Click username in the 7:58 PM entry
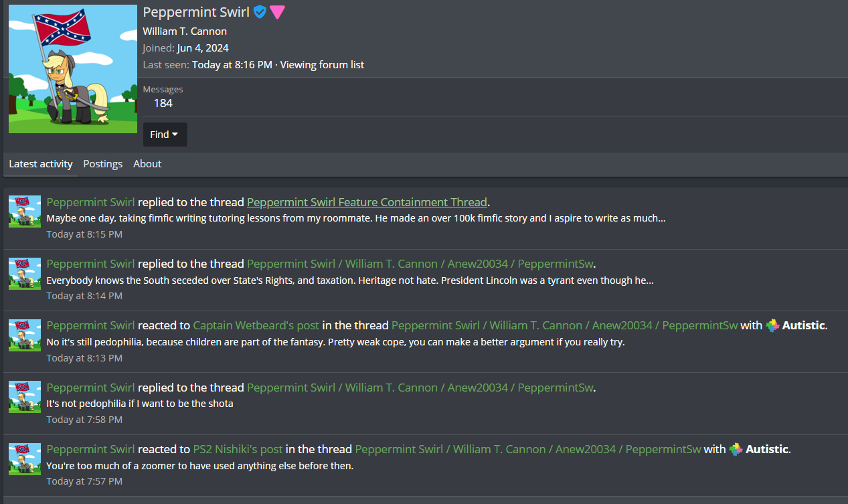This screenshot has width=848, height=504. click(90, 388)
